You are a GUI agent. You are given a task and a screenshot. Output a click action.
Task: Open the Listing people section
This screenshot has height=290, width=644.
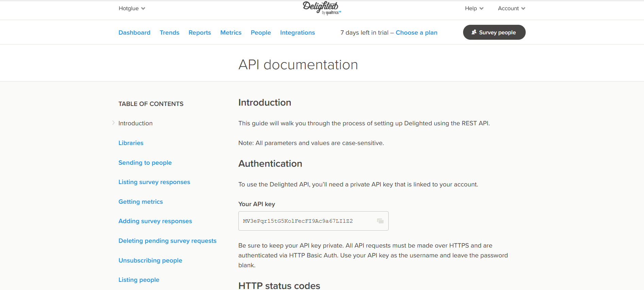(x=139, y=280)
